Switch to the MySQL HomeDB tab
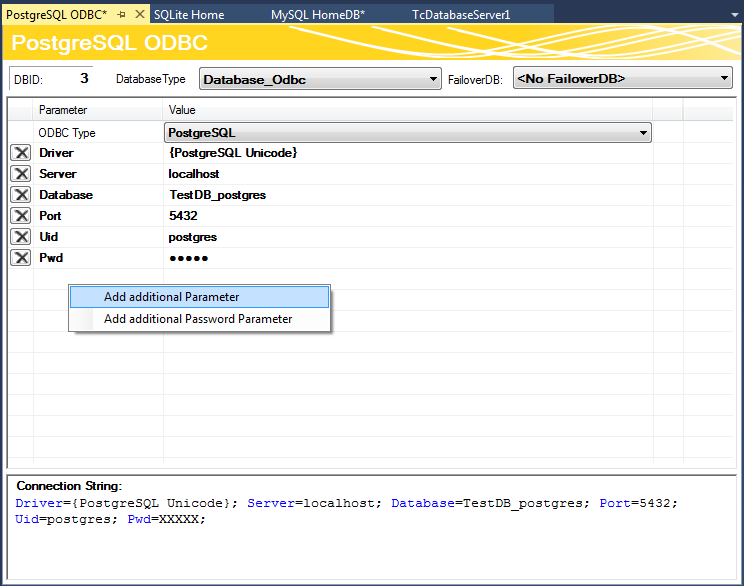744x586 pixels. click(318, 15)
